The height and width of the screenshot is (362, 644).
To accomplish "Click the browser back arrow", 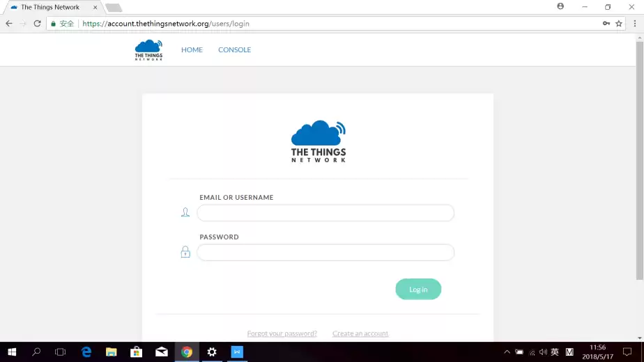I will 9,23.
